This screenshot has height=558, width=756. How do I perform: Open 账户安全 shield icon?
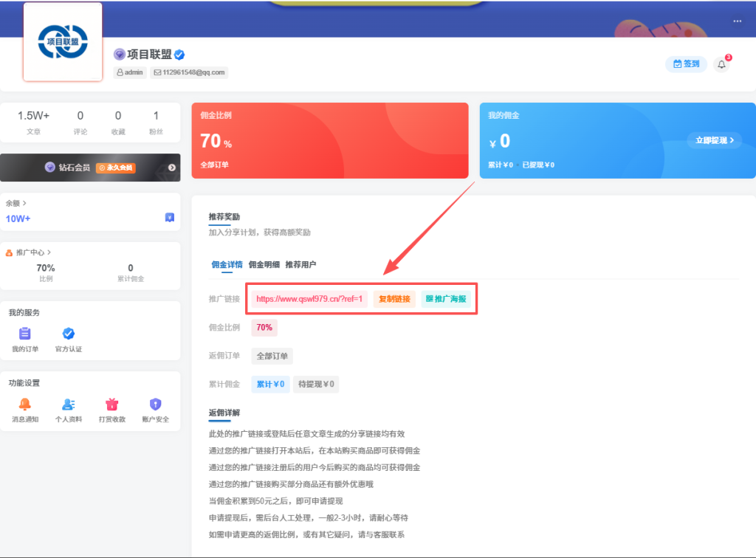click(x=155, y=402)
